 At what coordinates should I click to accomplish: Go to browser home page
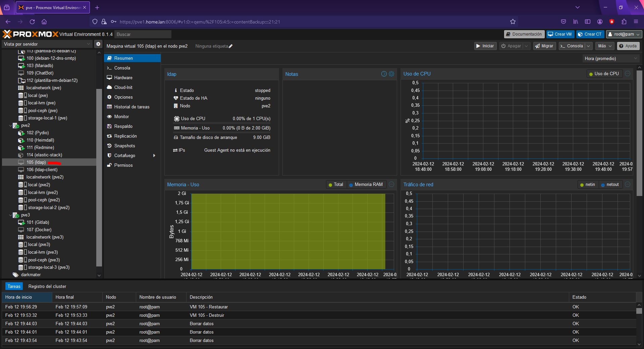44,22
